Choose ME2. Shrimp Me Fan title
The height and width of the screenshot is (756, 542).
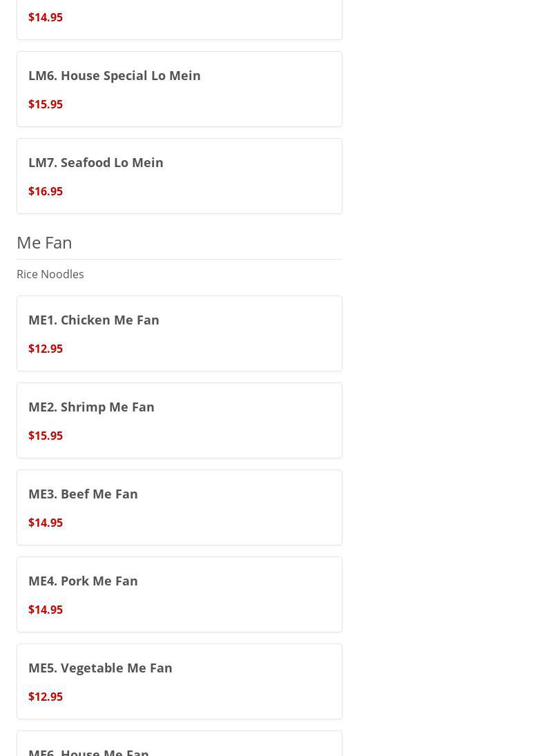(x=91, y=407)
